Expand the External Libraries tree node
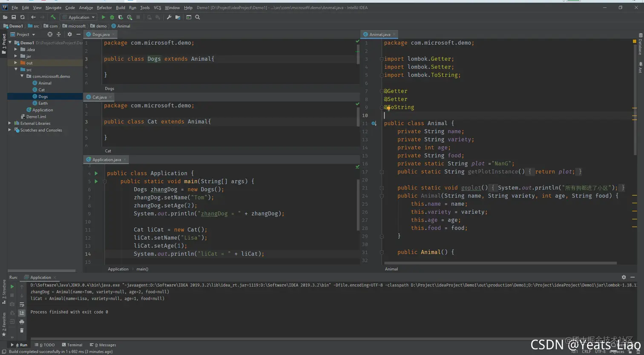Screen dimensions: 644x355 [x=10, y=123]
